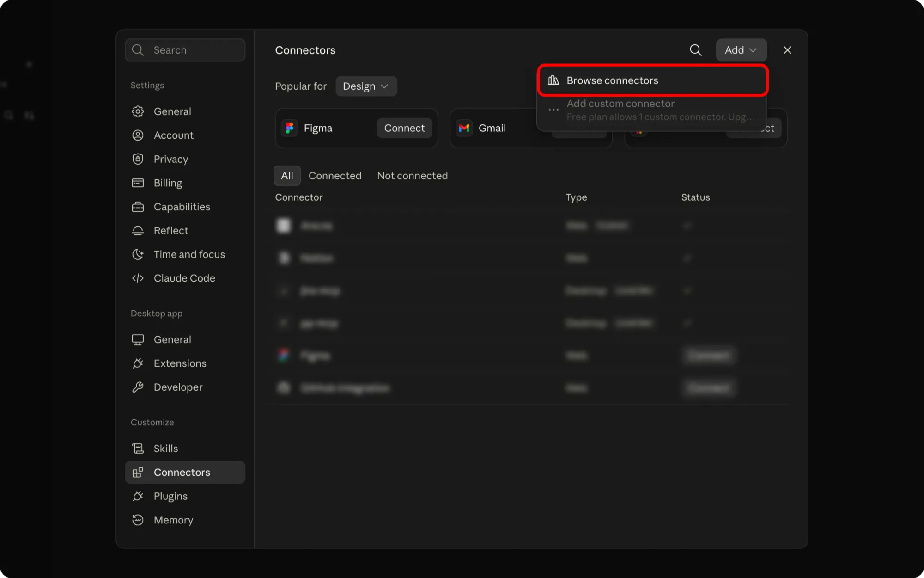Open the Memory icon in sidebar
This screenshot has height=578, width=924.
coord(138,520)
